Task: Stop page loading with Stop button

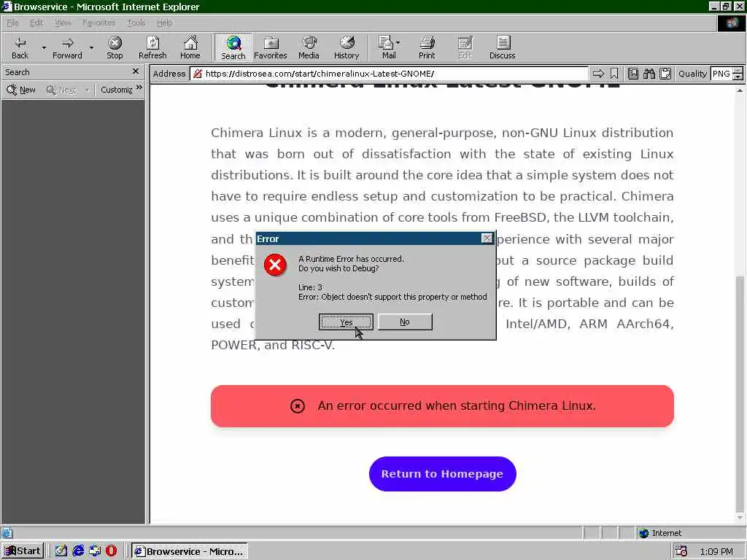Action: coord(115,47)
